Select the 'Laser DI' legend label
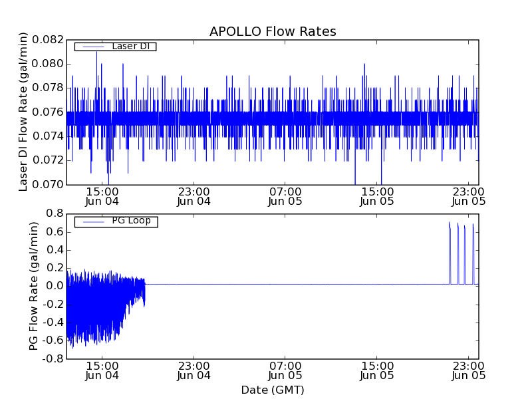Screen dimensions: 532x399 (x=131, y=46)
